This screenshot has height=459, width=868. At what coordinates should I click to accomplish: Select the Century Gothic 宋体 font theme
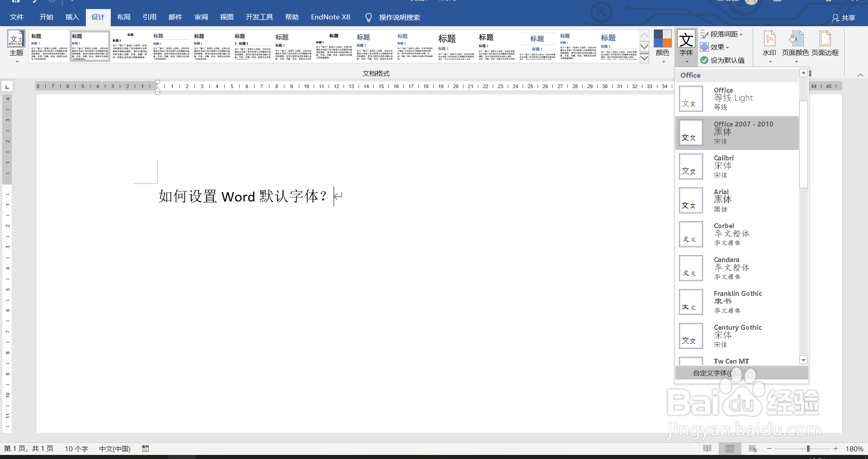point(737,336)
